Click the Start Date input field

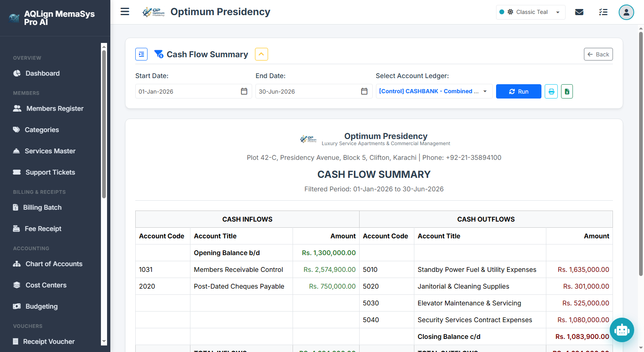click(193, 91)
